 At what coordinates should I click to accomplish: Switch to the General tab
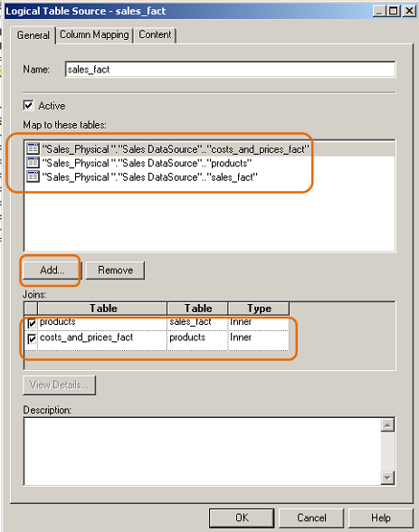[x=33, y=35]
